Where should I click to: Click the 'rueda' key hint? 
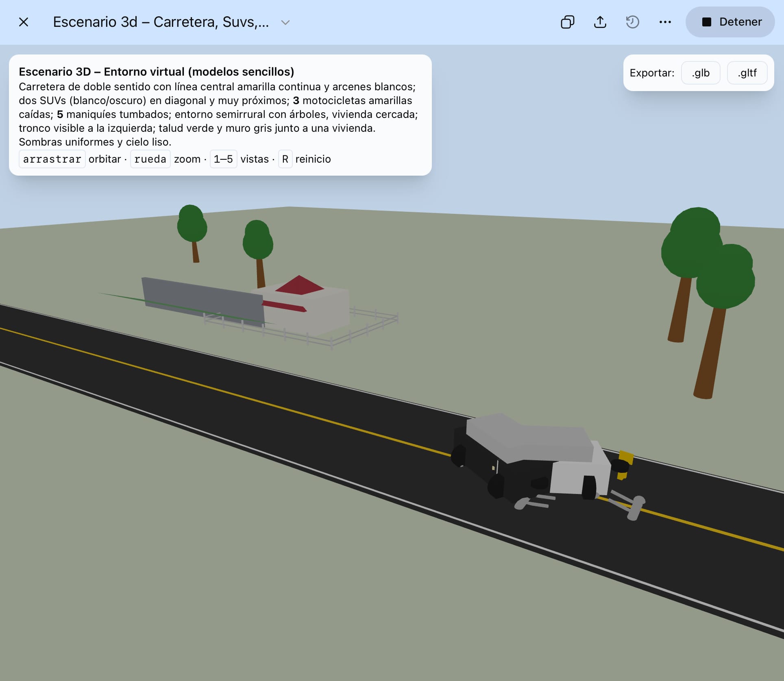pos(150,159)
